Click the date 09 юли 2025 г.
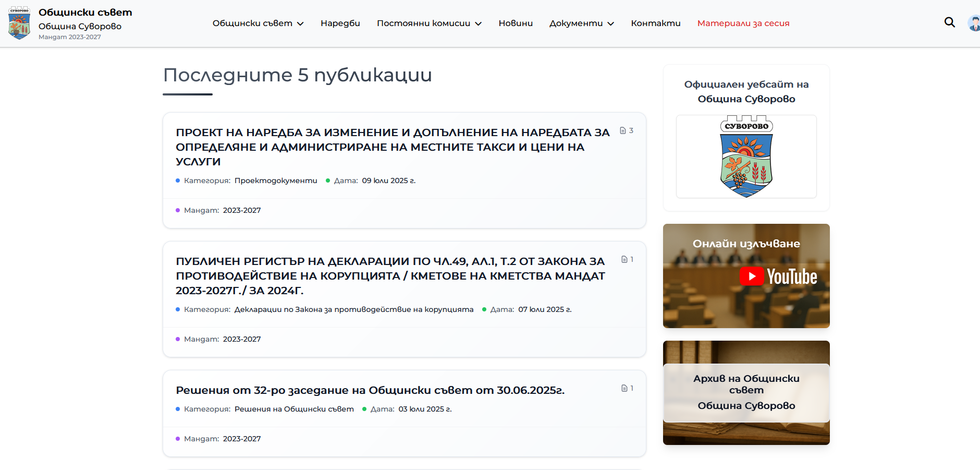The height and width of the screenshot is (470, 980). tap(389, 180)
